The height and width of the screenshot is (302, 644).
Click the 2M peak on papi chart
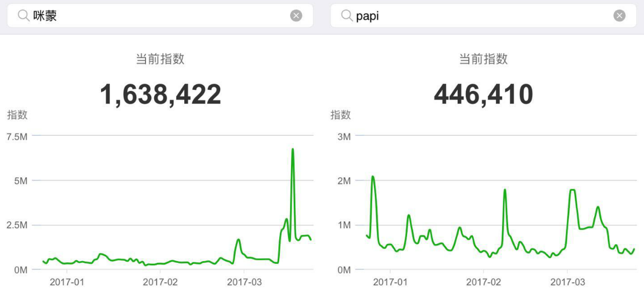pos(373,177)
